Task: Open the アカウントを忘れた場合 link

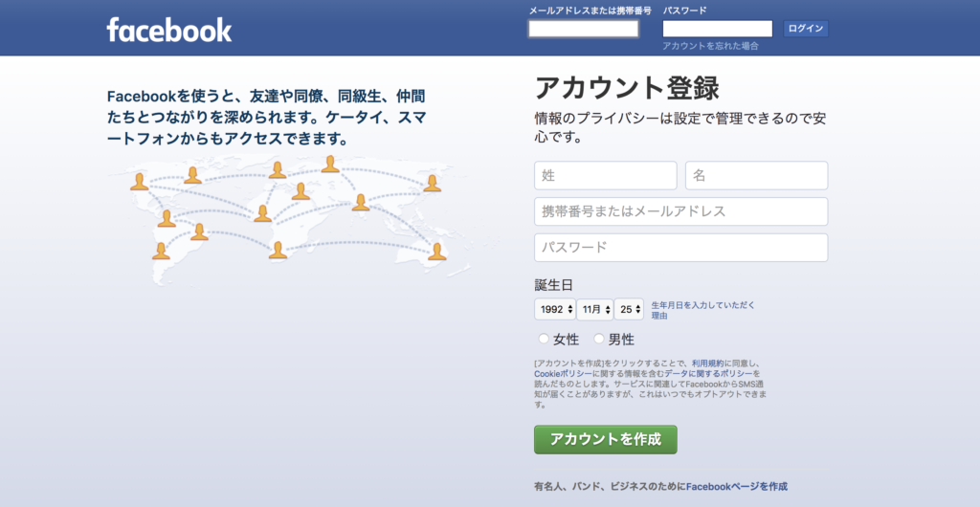Action: point(711,46)
